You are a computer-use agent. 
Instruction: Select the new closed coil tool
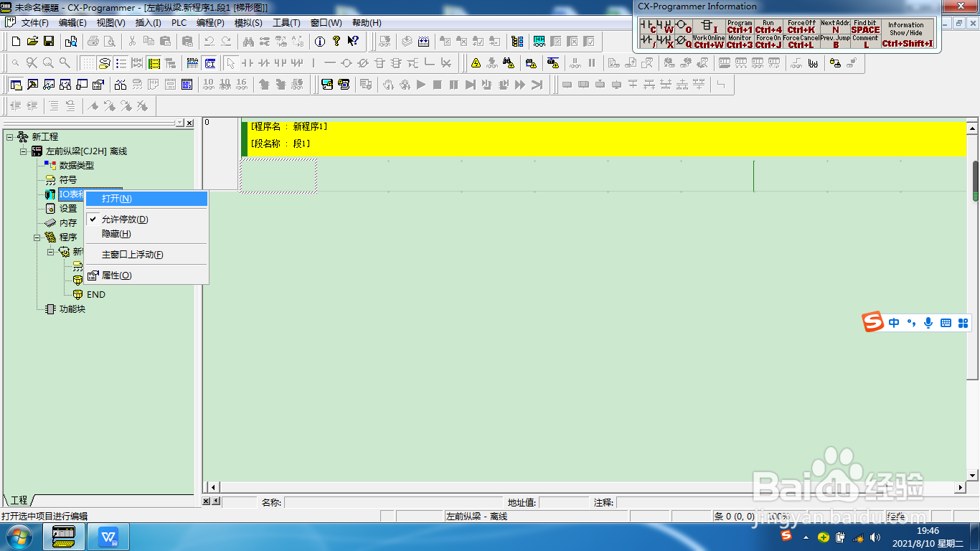[363, 63]
